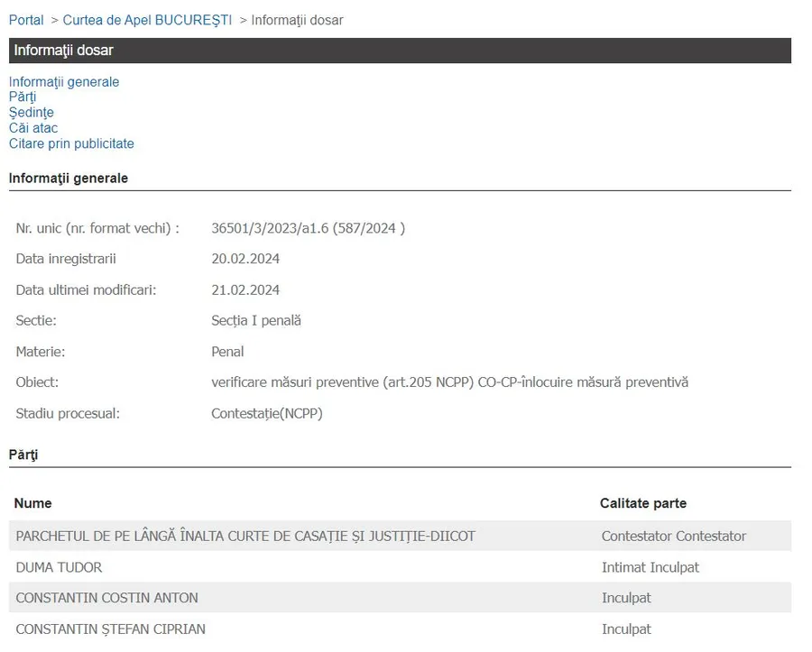
Task: Click the bold Părți section heading
Action: point(23,455)
